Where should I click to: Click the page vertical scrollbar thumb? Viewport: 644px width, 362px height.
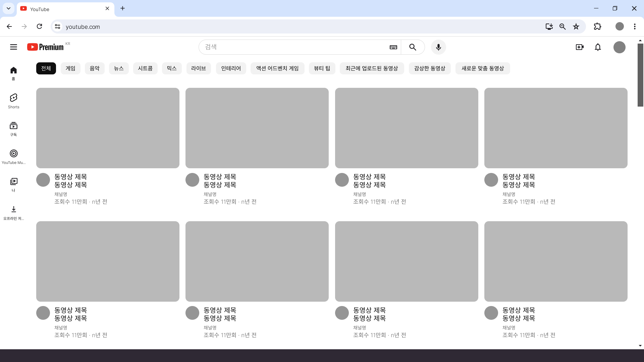click(640, 75)
